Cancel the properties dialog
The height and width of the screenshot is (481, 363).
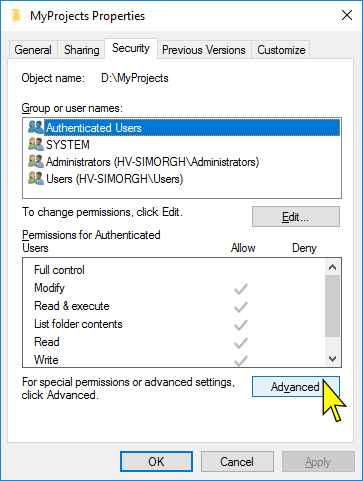pyautogui.click(x=237, y=462)
